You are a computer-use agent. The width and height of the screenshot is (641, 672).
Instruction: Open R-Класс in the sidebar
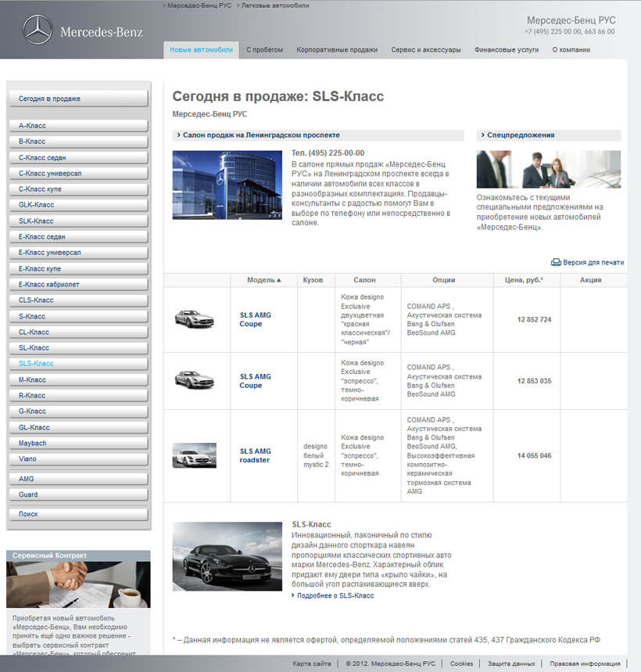coord(78,396)
